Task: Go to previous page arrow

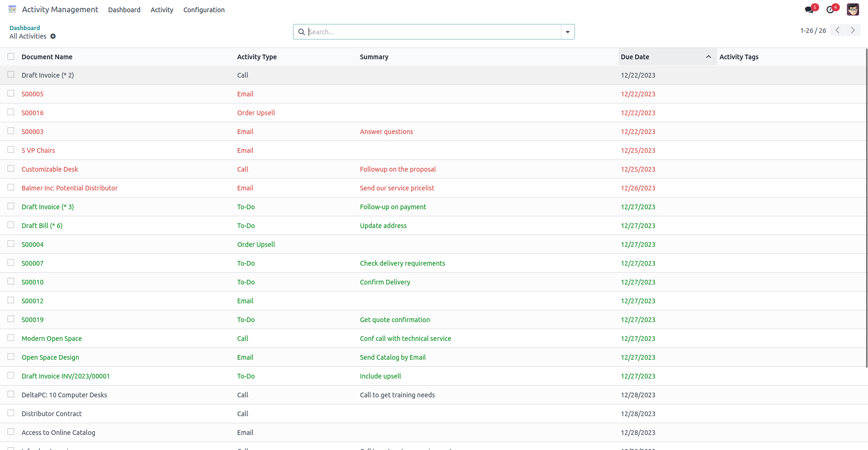Action: (x=837, y=30)
